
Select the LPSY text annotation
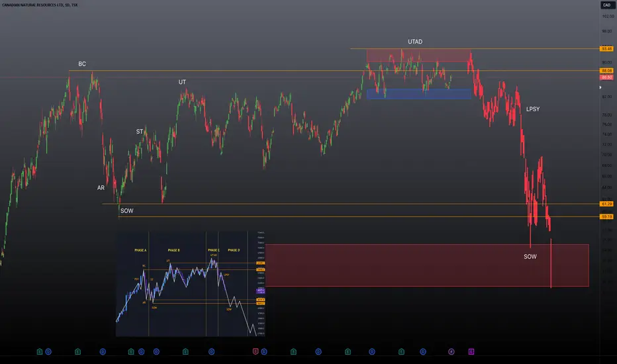[533, 109]
